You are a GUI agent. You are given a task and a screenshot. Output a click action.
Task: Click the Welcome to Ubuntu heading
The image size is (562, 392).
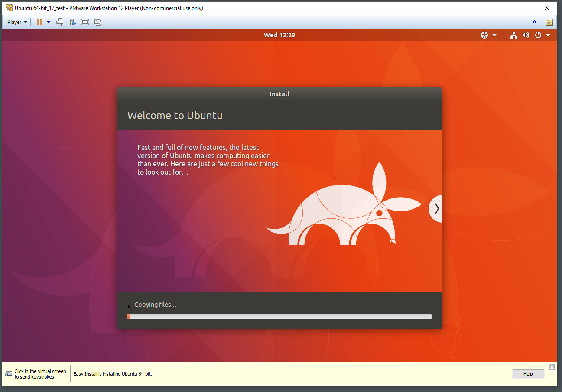point(175,116)
